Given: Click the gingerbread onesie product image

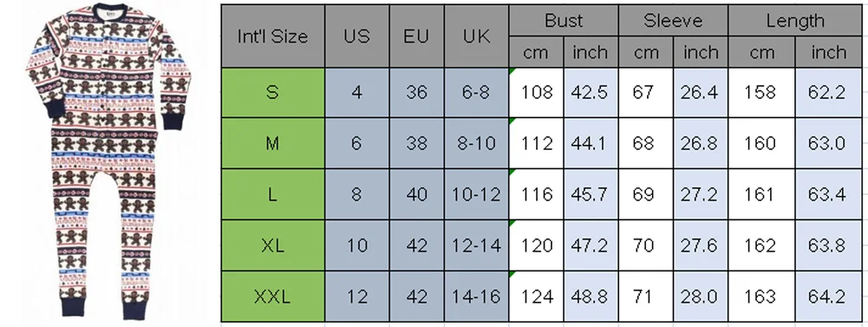Looking at the screenshot, I should click(x=108, y=160).
